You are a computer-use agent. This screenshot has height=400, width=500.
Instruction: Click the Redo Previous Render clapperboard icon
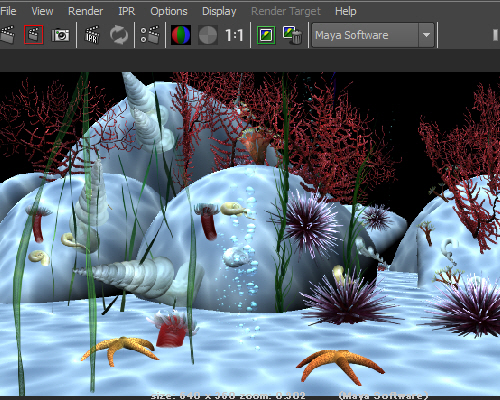(7, 35)
